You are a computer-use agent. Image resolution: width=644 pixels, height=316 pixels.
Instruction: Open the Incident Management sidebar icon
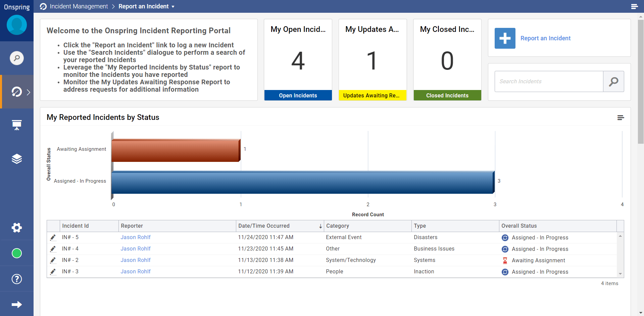point(16,92)
